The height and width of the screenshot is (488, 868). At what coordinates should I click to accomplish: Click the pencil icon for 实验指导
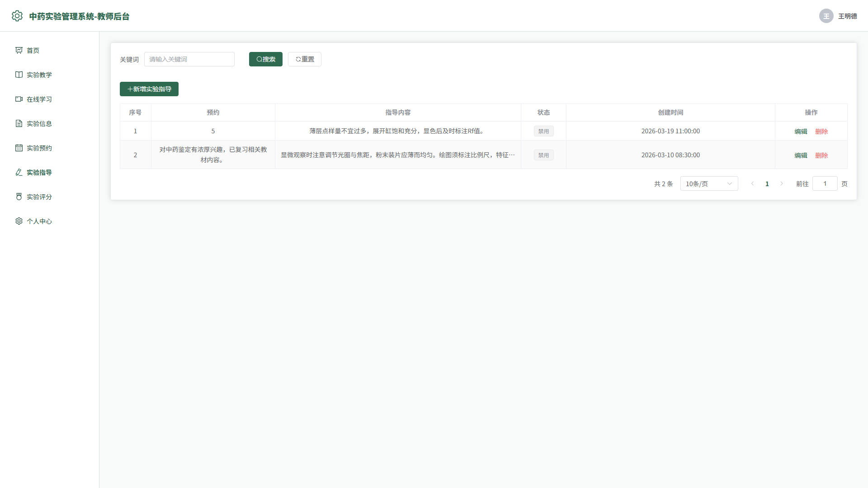19,172
